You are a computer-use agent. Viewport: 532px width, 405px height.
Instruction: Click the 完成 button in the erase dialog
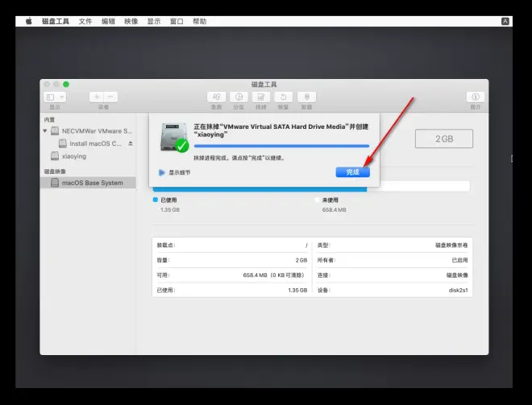tap(352, 172)
